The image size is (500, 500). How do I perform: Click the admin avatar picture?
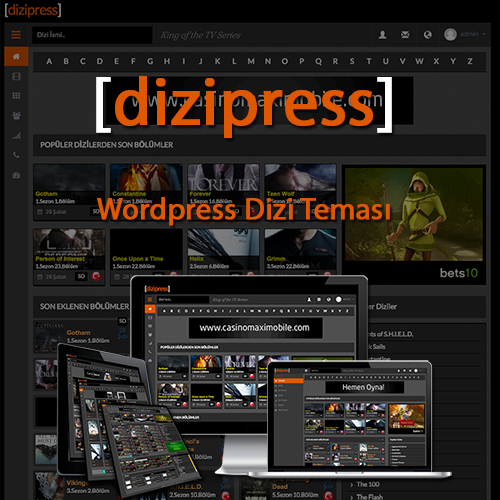point(450,34)
